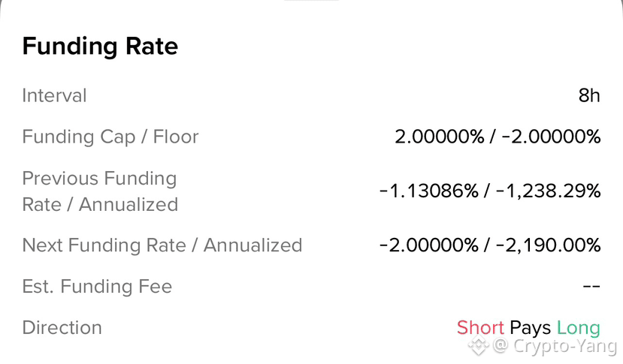Select the Interval label
This screenshot has width=623, height=364.
coord(54,95)
